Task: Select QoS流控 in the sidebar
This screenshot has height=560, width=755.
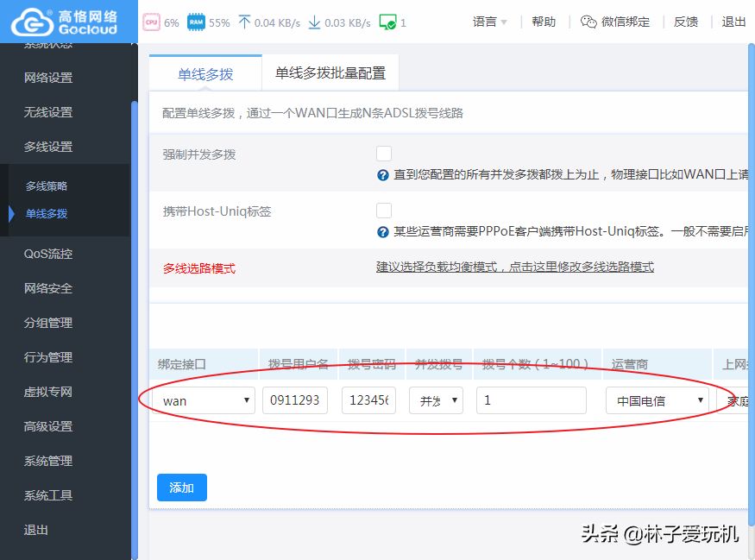Action: [x=48, y=254]
